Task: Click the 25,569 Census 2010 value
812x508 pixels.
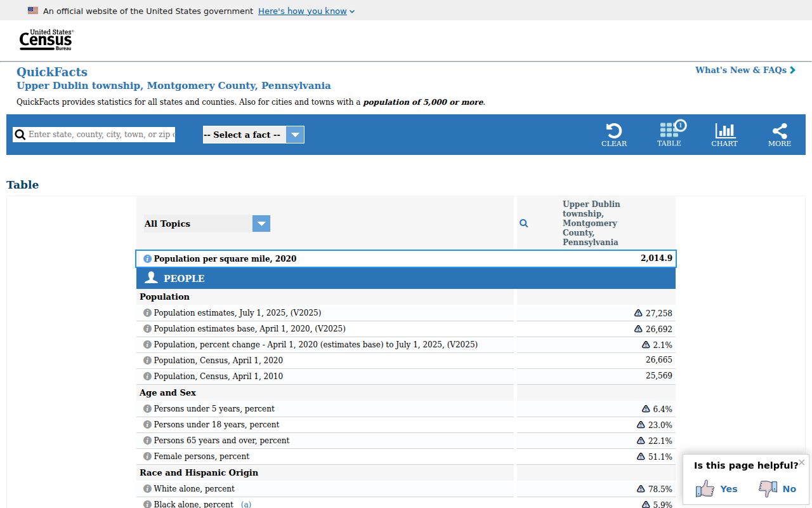Action: [x=659, y=376]
